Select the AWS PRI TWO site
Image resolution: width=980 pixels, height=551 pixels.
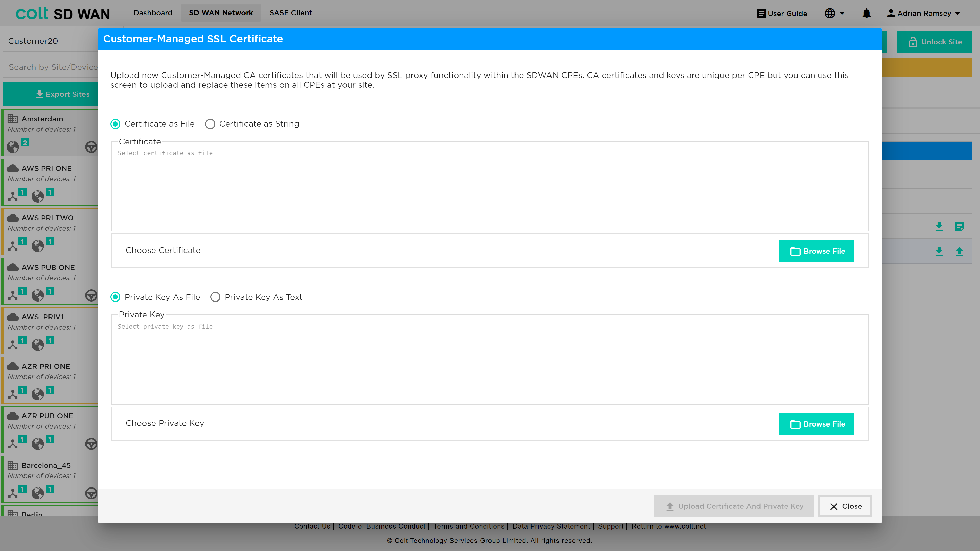point(50,231)
